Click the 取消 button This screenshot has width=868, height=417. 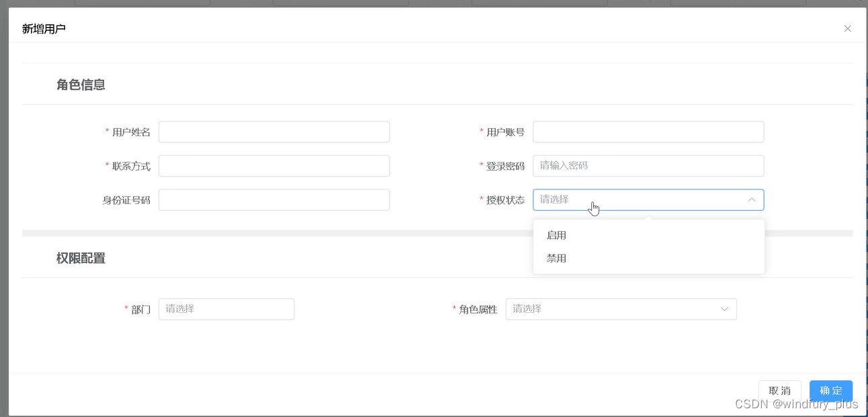pyautogui.click(x=779, y=391)
